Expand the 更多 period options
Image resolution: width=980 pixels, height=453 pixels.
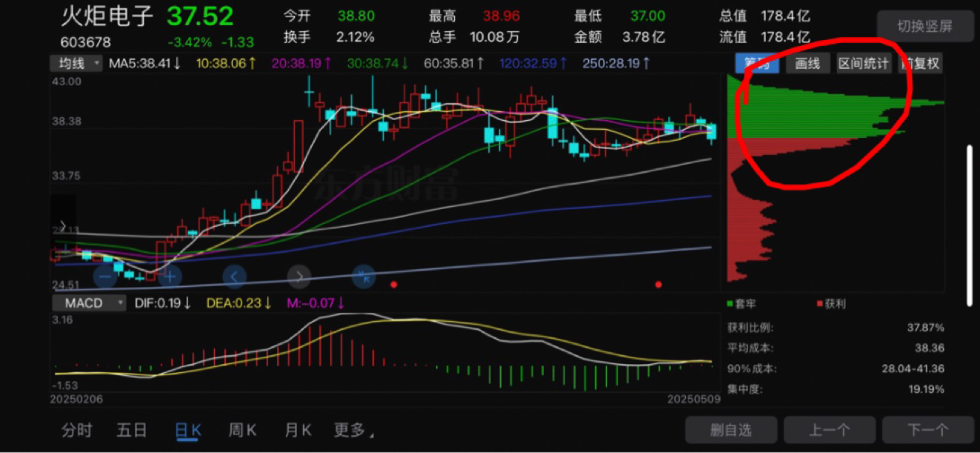(353, 430)
